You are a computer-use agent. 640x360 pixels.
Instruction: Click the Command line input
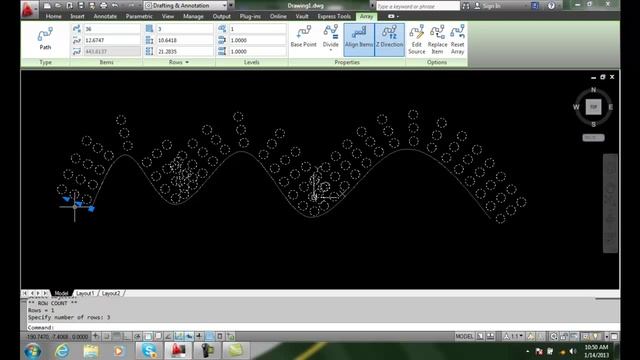point(322,327)
